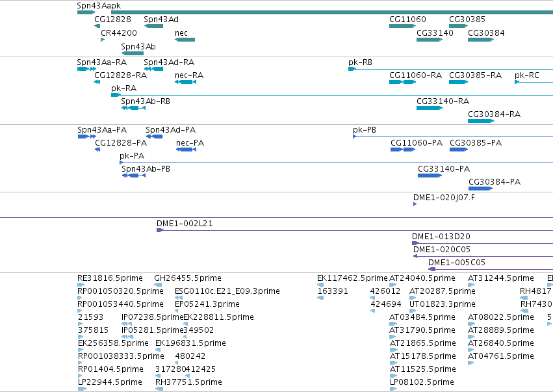Select the pk-PB protein label
Screen dimensions: 553x392
365,130
